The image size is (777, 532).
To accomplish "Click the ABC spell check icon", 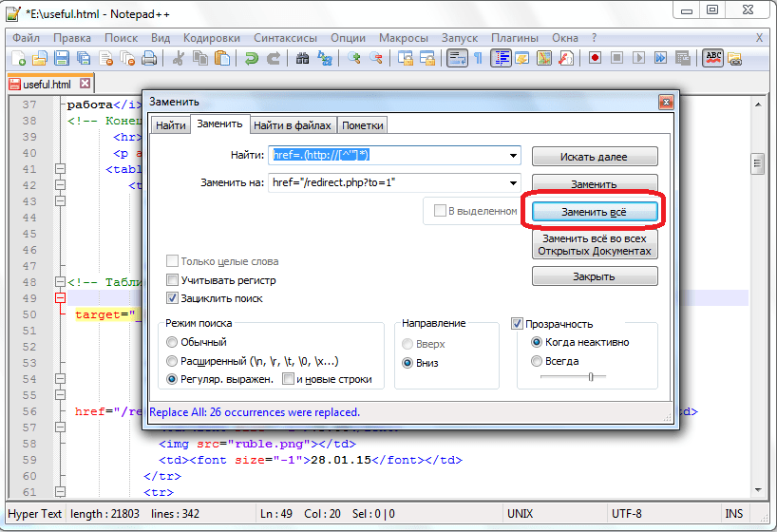I will [x=712, y=58].
